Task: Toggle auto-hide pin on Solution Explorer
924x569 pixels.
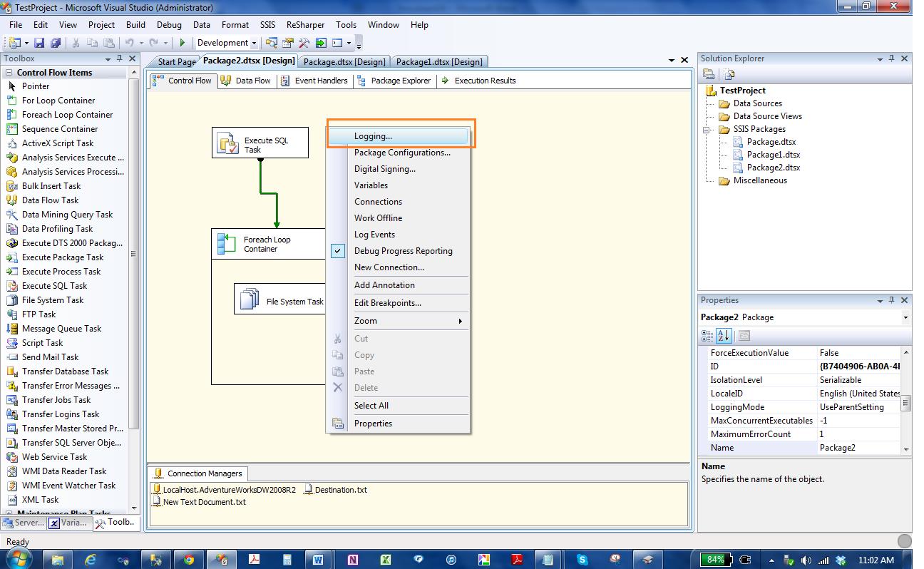Action: pos(891,58)
